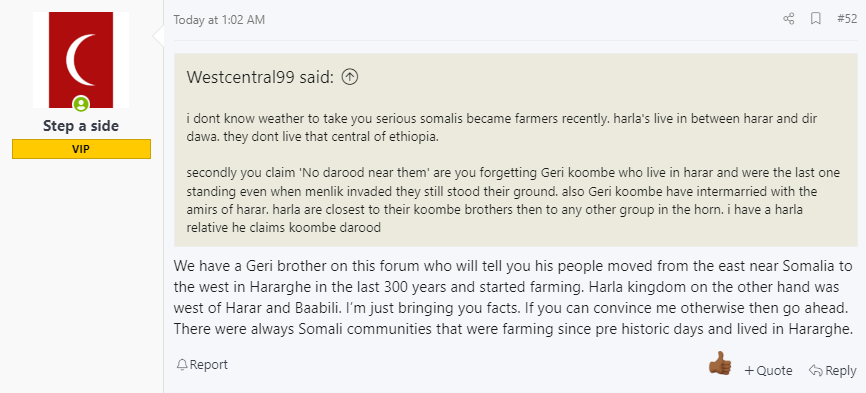This screenshot has width=866, height=393.
Task: Click the brown thumbs-up like reaction
Action: pyautogui.click(x=720, y=364)
